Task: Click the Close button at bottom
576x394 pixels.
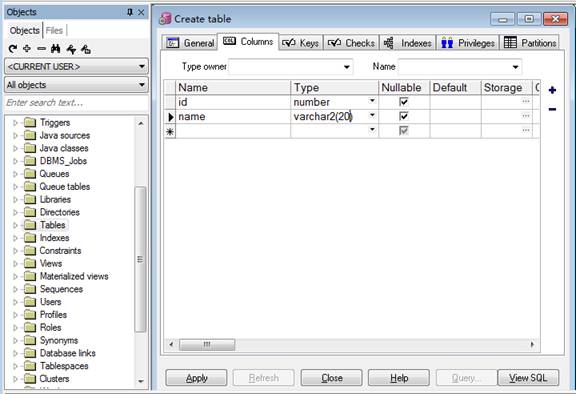Action: tap(331, 378)
